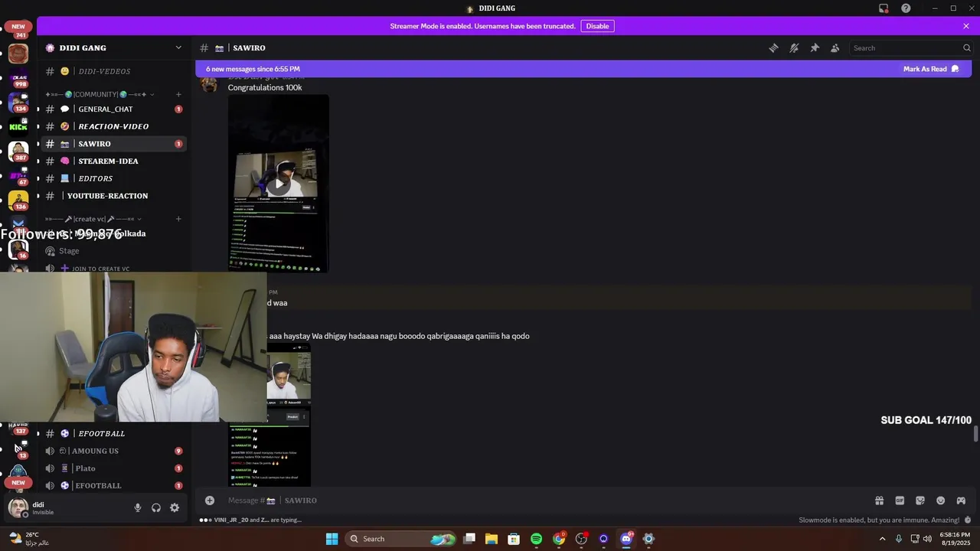Open the YOUTUBE-REACTION channel
The image size is (980, 551).
(x=115, y=196)
